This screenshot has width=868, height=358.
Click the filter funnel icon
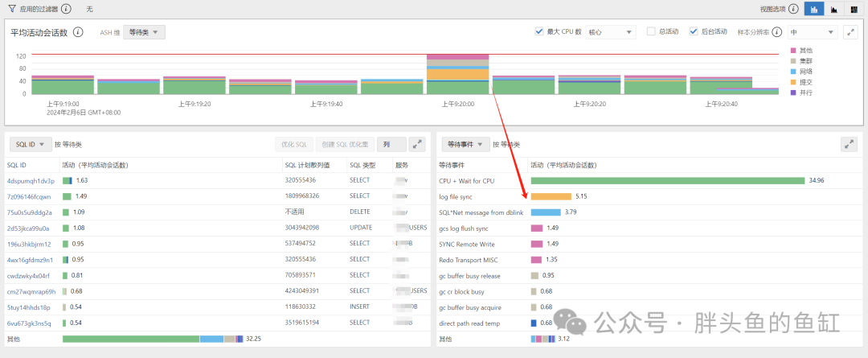pos(11,8)
